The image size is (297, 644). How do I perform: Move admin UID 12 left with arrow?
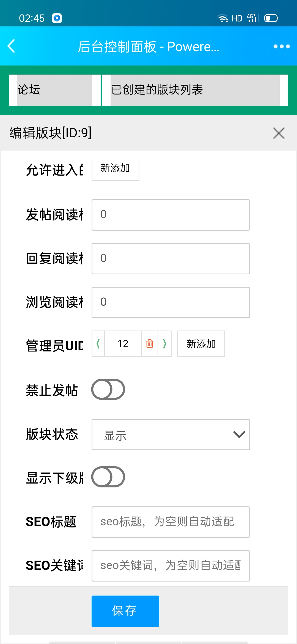[98, 344]
